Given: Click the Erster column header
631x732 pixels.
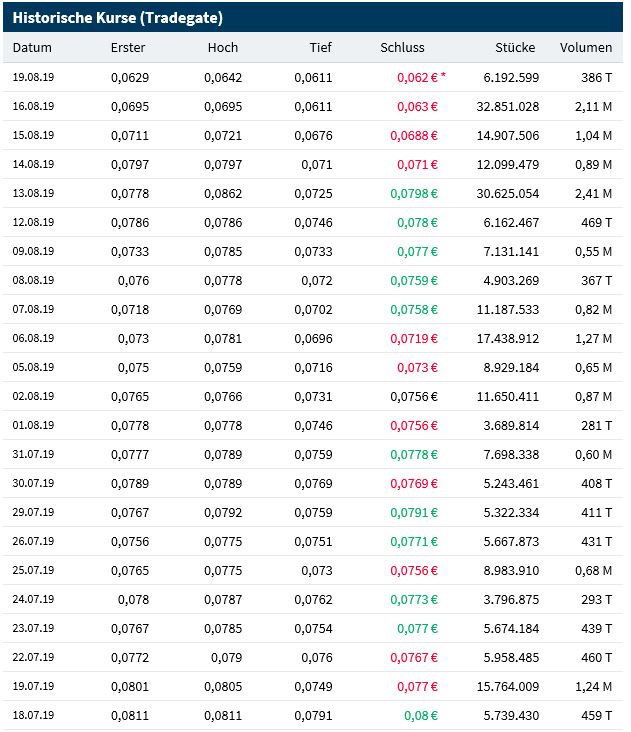Looking at the screenshot, I should [128, 47].
